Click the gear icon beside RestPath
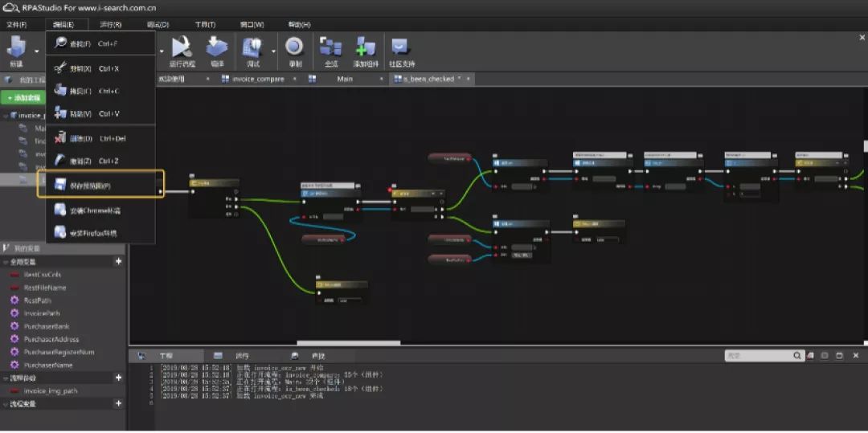868x433 pixels. pyautogui.click(x=14, y=300)
